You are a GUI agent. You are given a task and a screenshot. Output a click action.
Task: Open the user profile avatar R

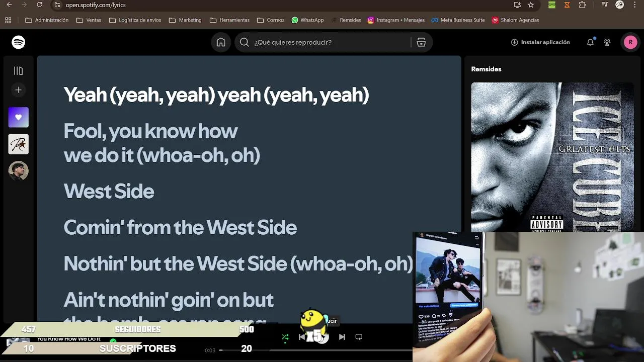pos(630,42)
